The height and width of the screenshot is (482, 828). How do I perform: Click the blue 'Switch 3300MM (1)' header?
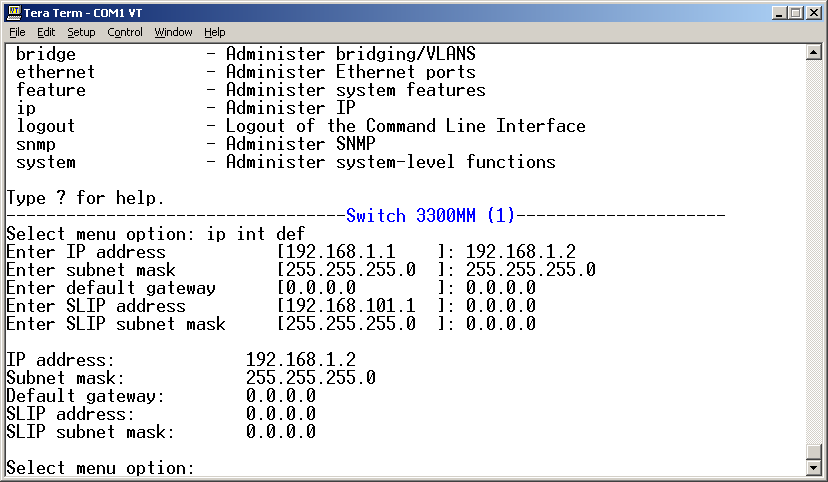[430, 216]
